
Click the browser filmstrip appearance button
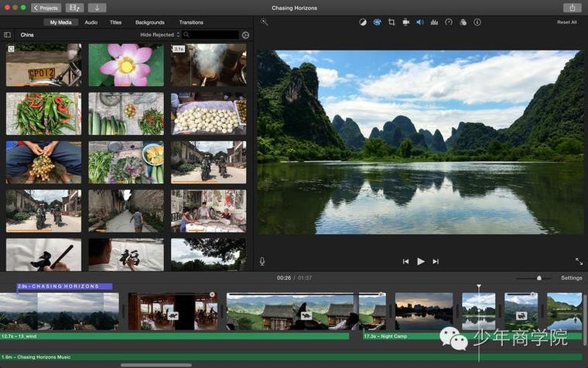(x=245, y=35)
